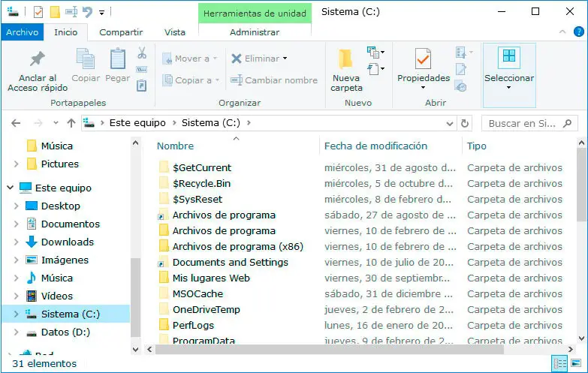Select Imágenes in the navigation pane
Screen dimensions: 588x373
tap(65, 260)
